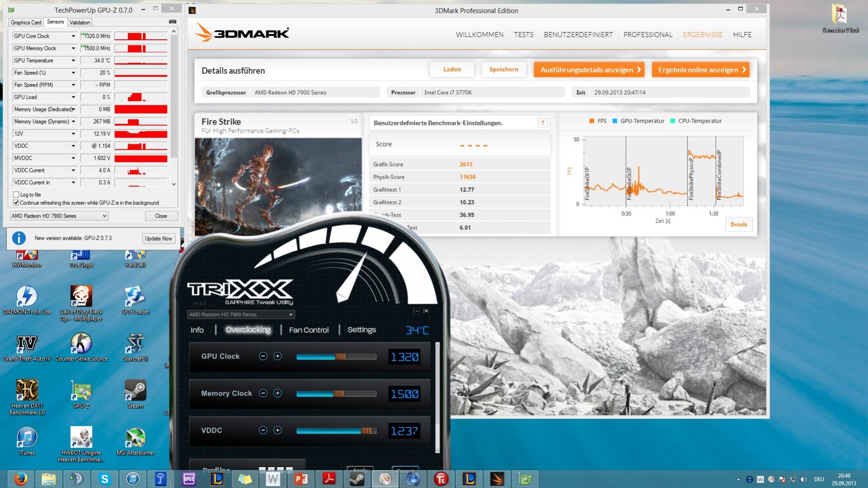Open the GPU Load sensor dropdown
This screenshot has height=488, width=868.
[x=73, y=97]
